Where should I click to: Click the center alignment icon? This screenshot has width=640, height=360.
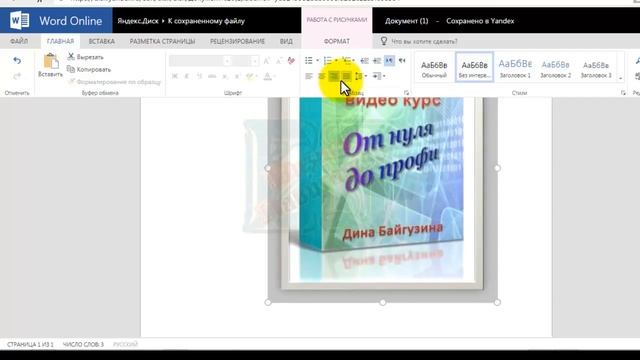pyautogui.click(x=322, y=76)
